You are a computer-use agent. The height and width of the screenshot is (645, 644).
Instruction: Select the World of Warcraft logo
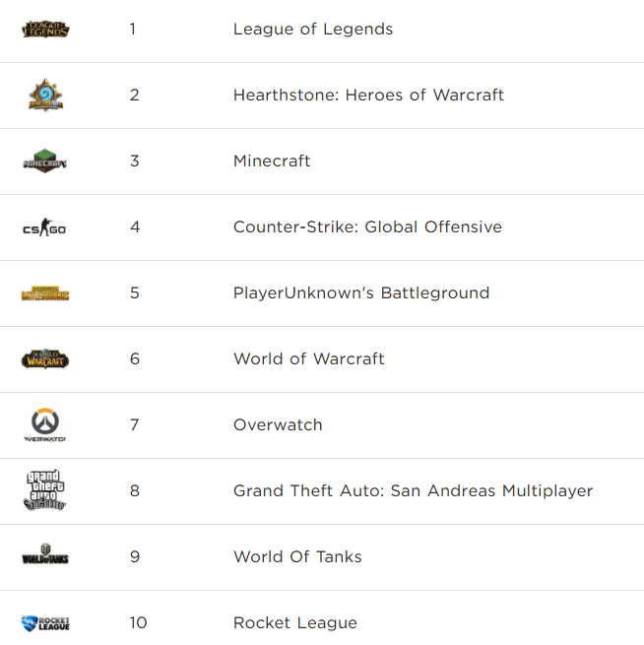click(x=45, y=359)
